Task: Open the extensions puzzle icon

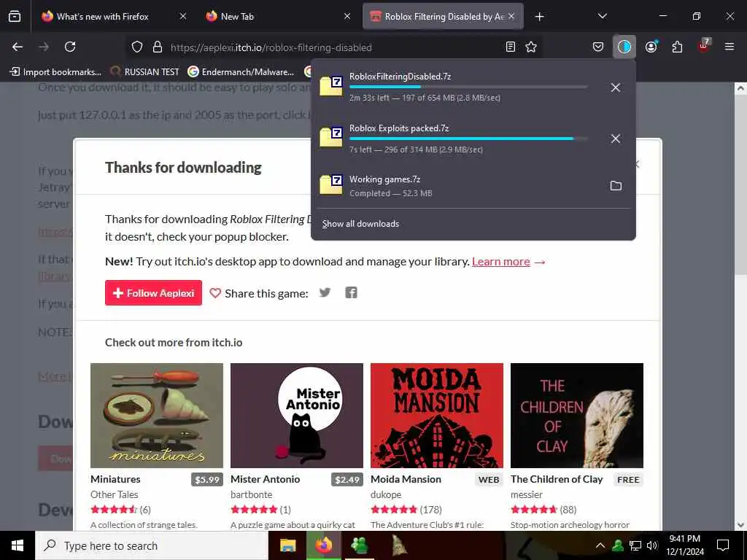Action: (677, 47)
